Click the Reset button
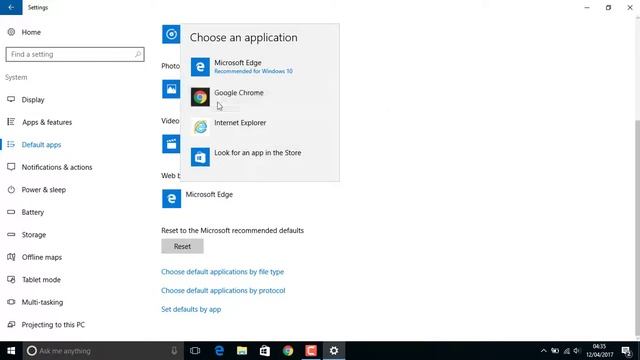 pos(182,246)
